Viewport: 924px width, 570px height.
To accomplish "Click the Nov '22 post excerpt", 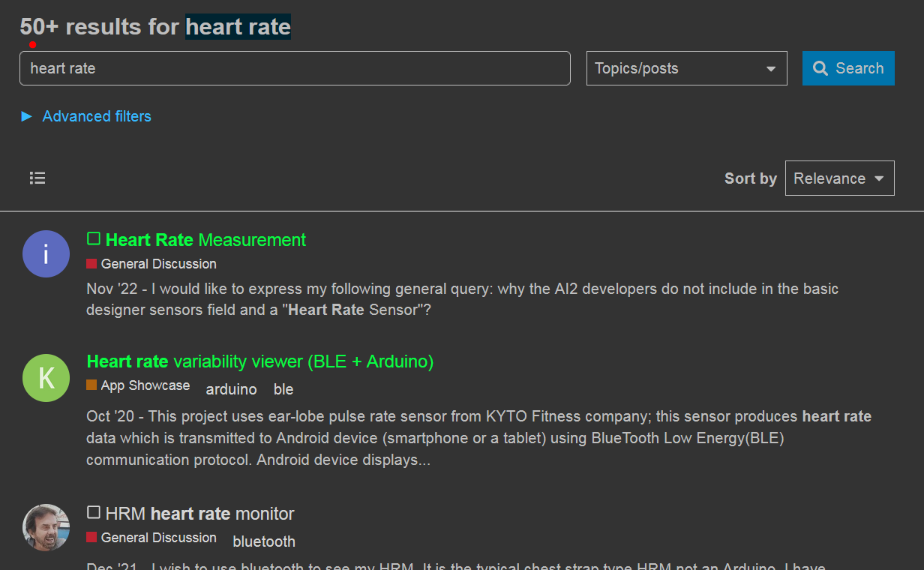I will click(x=462, y=299).
